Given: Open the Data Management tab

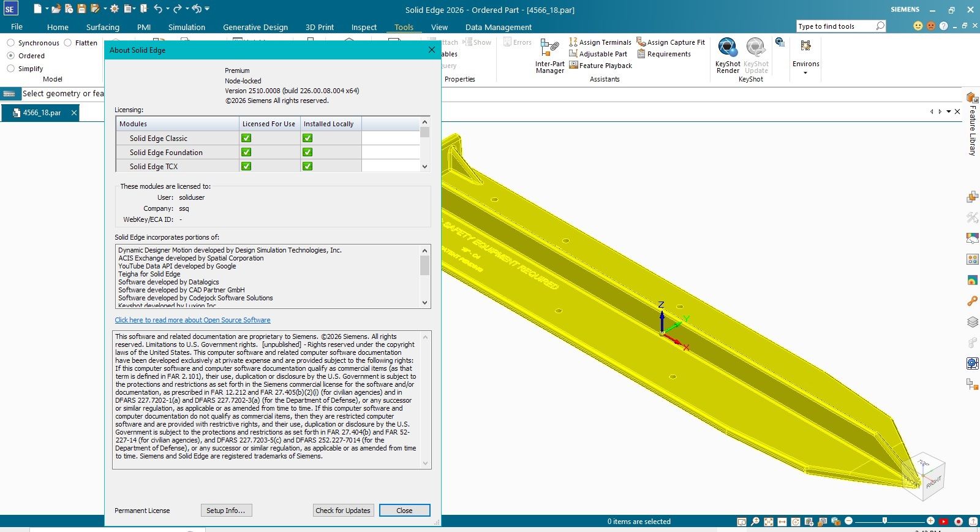Looking at the screenshot, I should (499, 27).
